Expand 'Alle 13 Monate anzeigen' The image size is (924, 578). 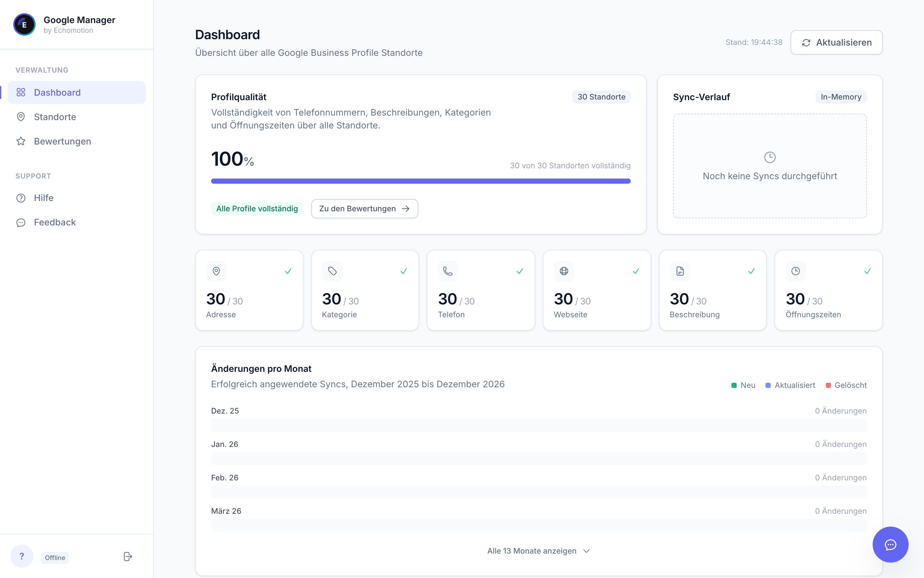coord(539,551)
